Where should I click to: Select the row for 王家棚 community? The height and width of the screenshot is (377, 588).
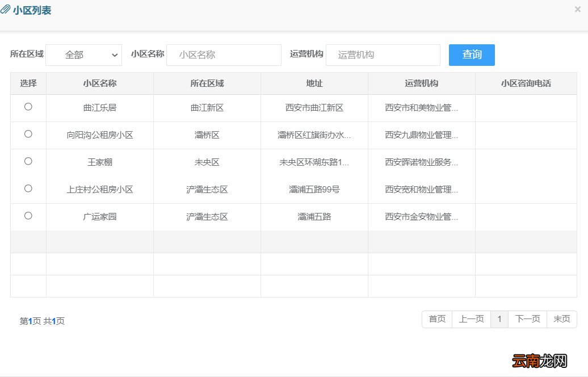coord(28,161)
